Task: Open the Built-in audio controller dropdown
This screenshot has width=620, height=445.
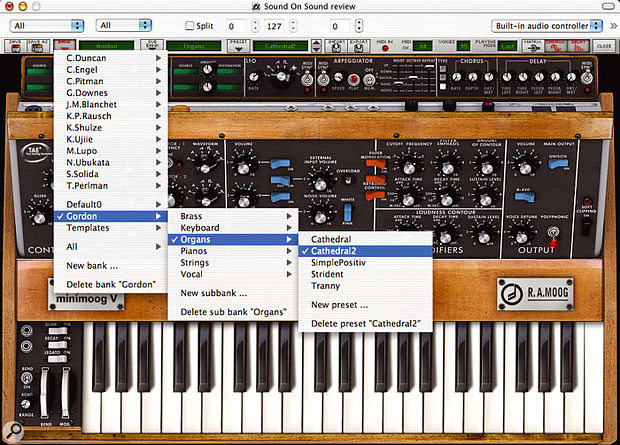Action: pyautogui.click(x=546, y=26)
